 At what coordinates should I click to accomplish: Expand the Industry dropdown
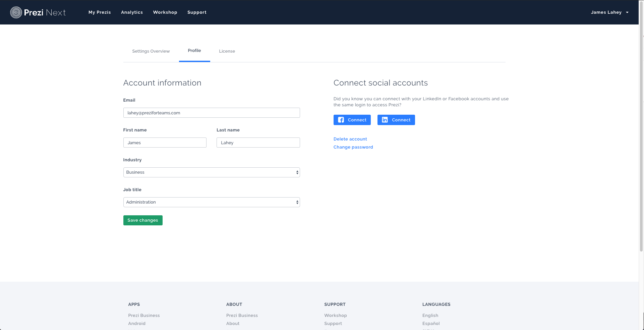[x=211, y=172]
